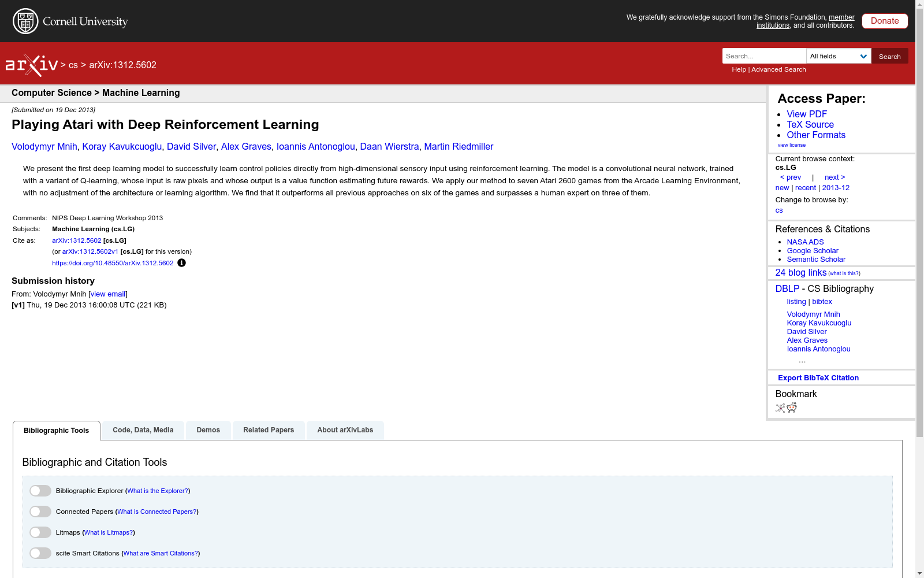Bookmark with the BibSonomy icon
This screenshot has height=578, width=924.
(x=780, y=408)
